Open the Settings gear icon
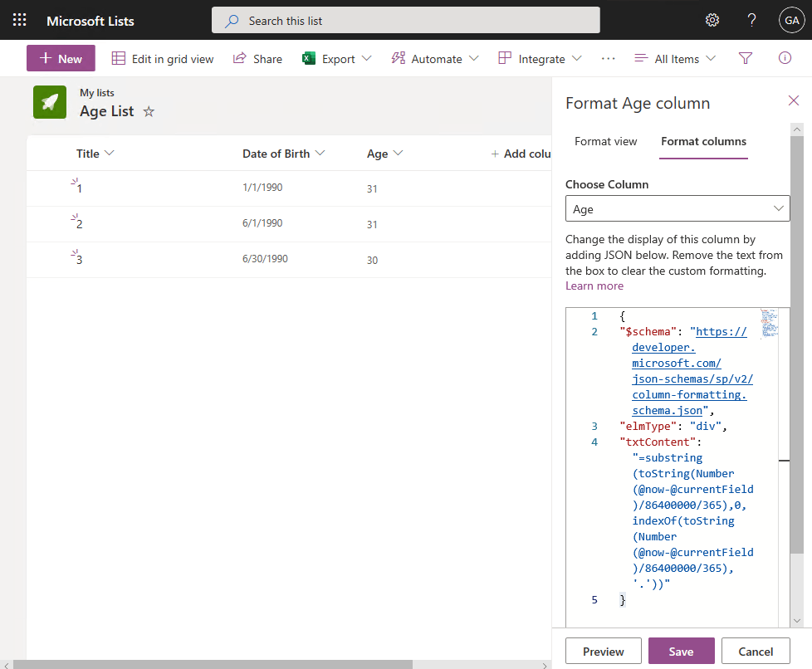The width and height of the screenshot is (812, 669). [712, 20]
